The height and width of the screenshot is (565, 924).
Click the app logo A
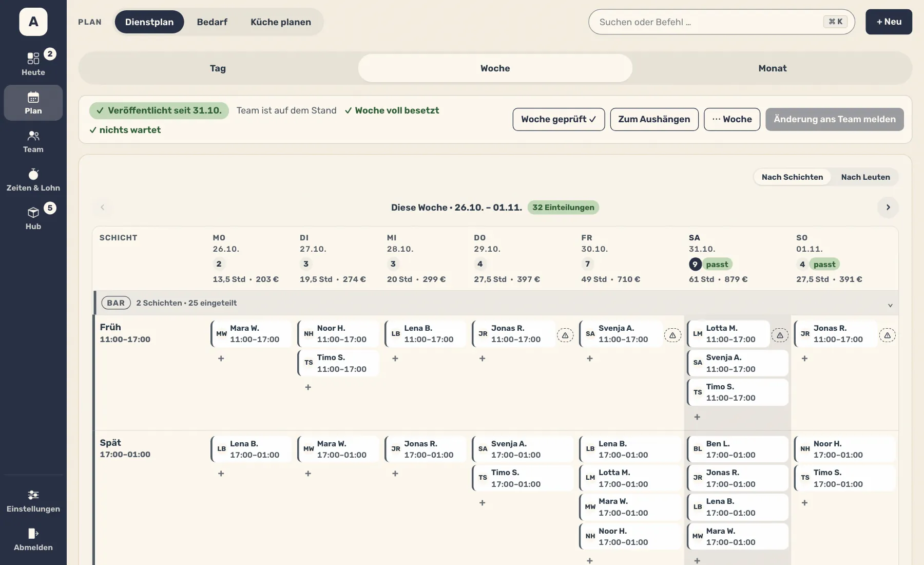pos(33,22)
